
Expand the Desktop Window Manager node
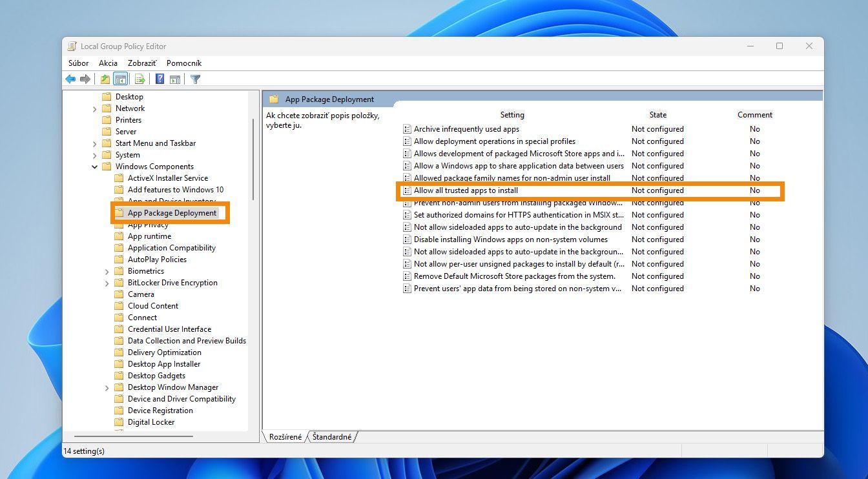coord(107,387)
